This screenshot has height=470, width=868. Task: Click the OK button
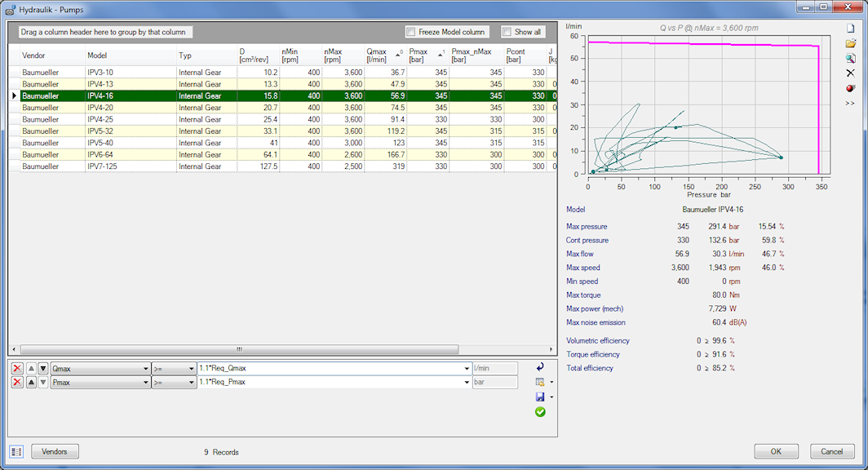[776, 451]
